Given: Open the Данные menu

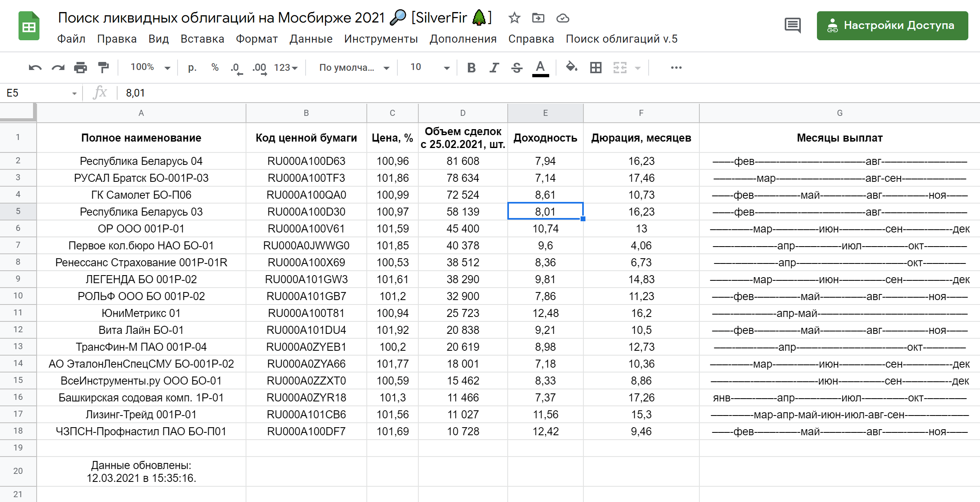Looking at the screenshot, I should coord(311,39).
